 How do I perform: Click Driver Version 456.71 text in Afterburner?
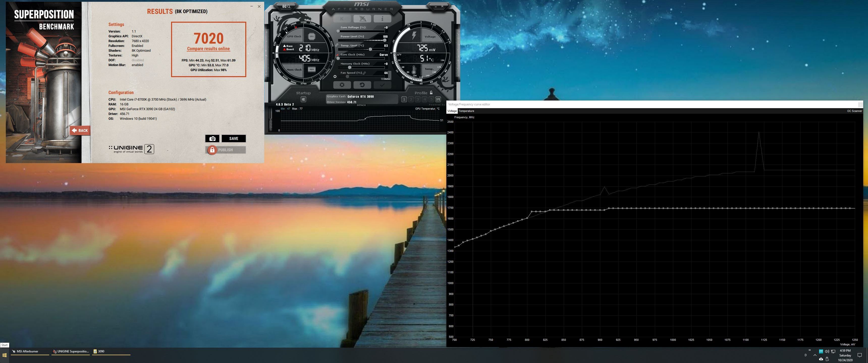coord(342,102)
